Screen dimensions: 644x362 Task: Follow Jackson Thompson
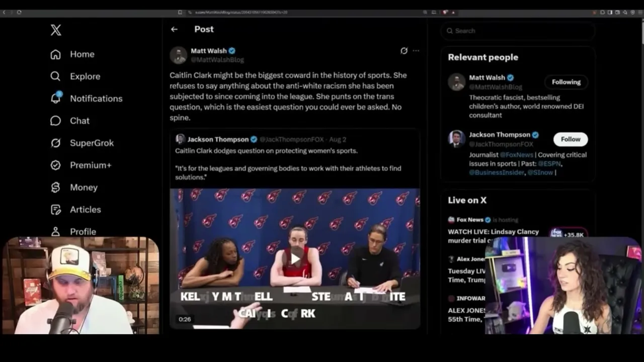point(571,139)
